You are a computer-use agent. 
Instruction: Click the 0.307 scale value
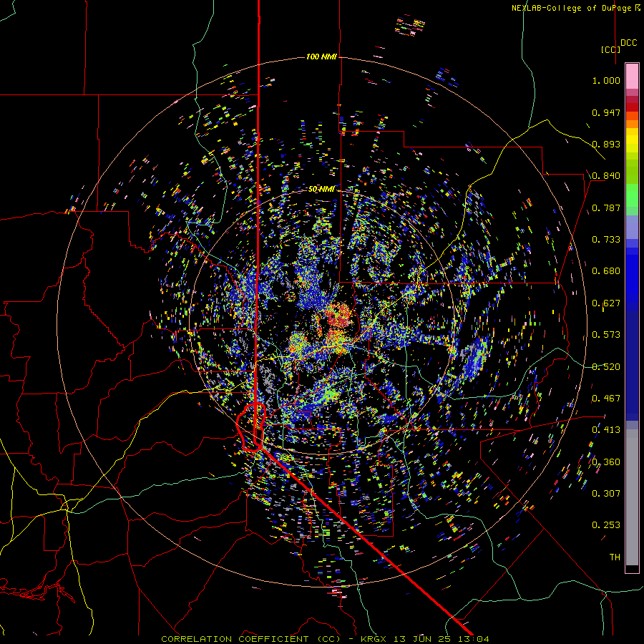pyautogui.click(x=606, y=494)
